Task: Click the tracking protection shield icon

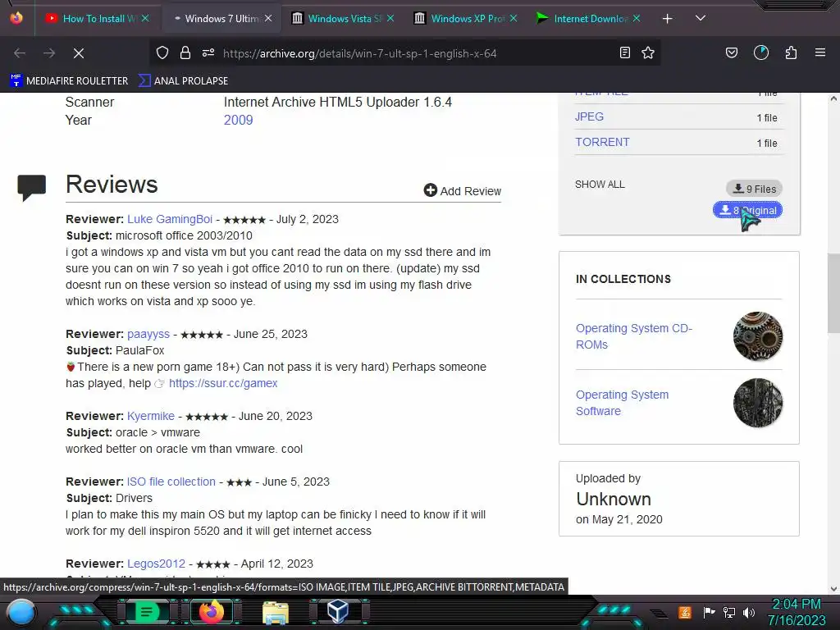Action: [162, 53]
